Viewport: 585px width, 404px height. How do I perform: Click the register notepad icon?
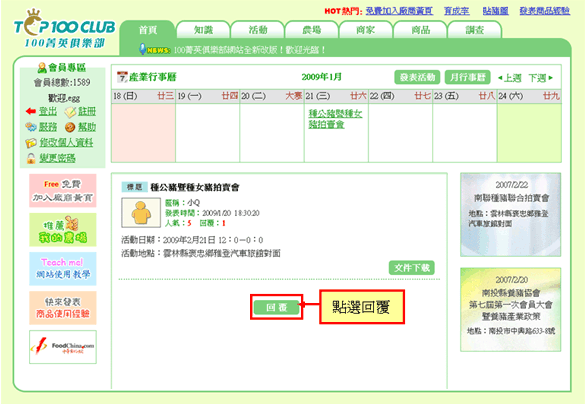point(70,112)
